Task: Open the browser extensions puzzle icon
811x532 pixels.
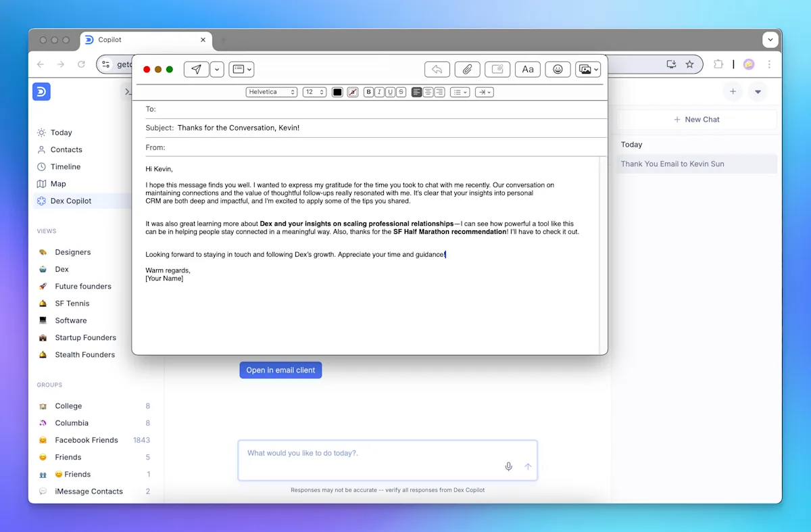Action: (718, 64)
